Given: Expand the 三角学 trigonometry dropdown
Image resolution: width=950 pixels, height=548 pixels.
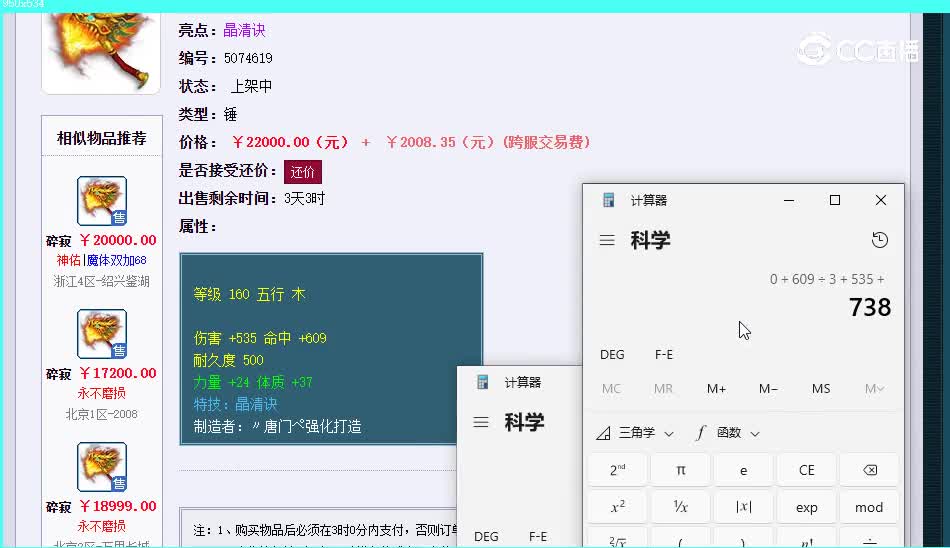Looking at the screenshot, I should 635,433.
